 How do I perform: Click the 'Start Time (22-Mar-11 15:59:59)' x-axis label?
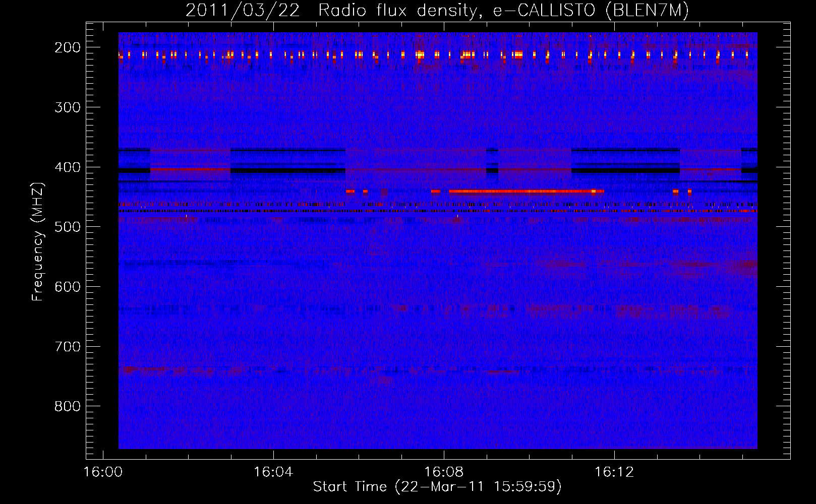437,487
